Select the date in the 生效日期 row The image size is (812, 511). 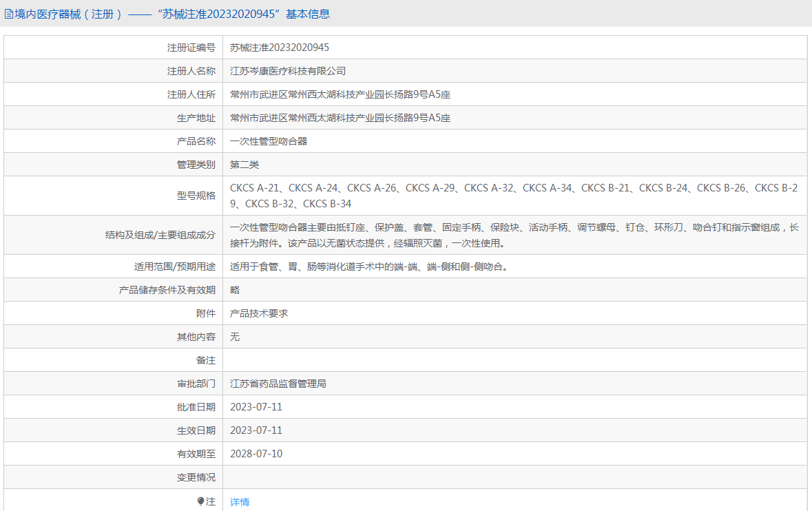256,430
